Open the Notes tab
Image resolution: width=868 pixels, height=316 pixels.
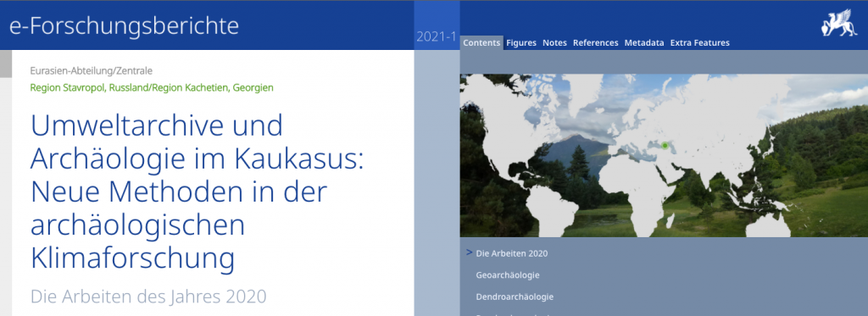tap(554, 42)
